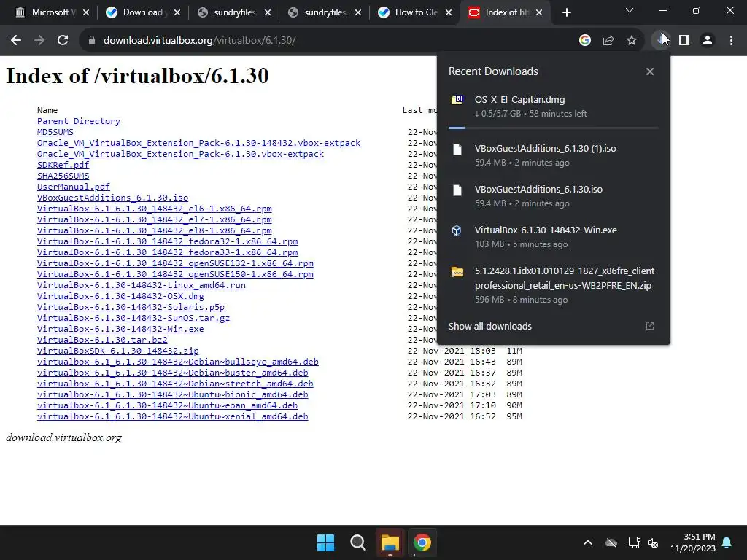This screenshot has height=560, width=747.
Task: Open the muted volume tray icon
Action: (x=653, y=542)
